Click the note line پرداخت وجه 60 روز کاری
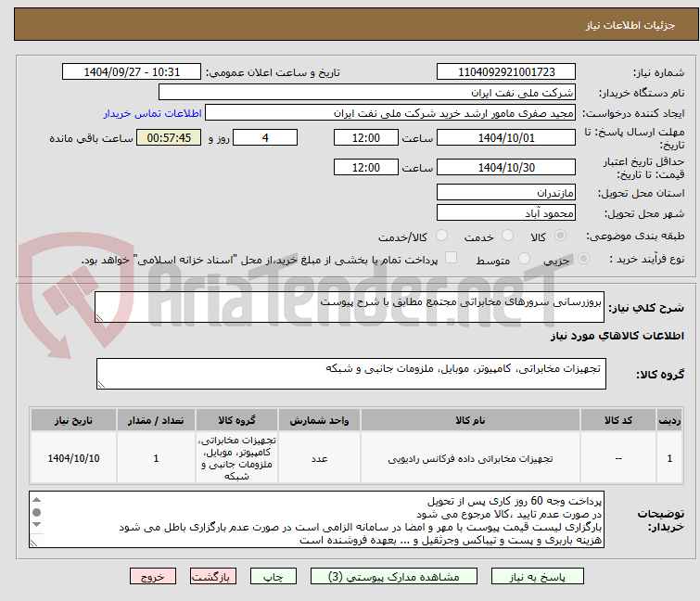 (515, 501)
